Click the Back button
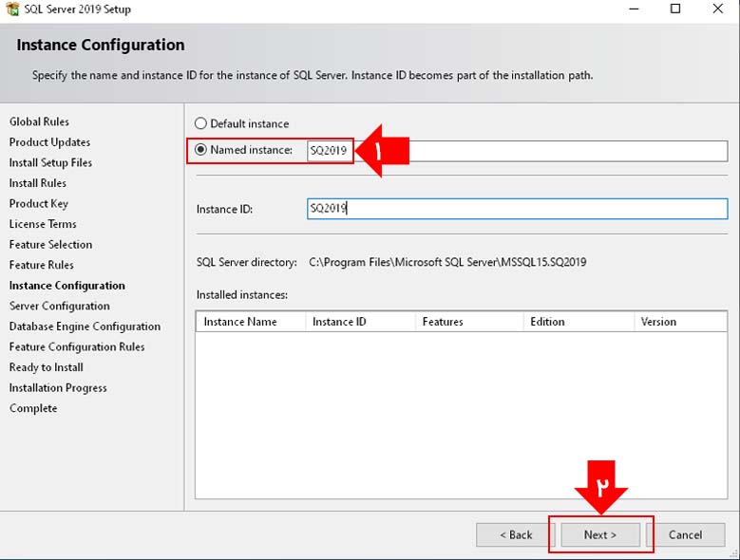 coord(515,535)
